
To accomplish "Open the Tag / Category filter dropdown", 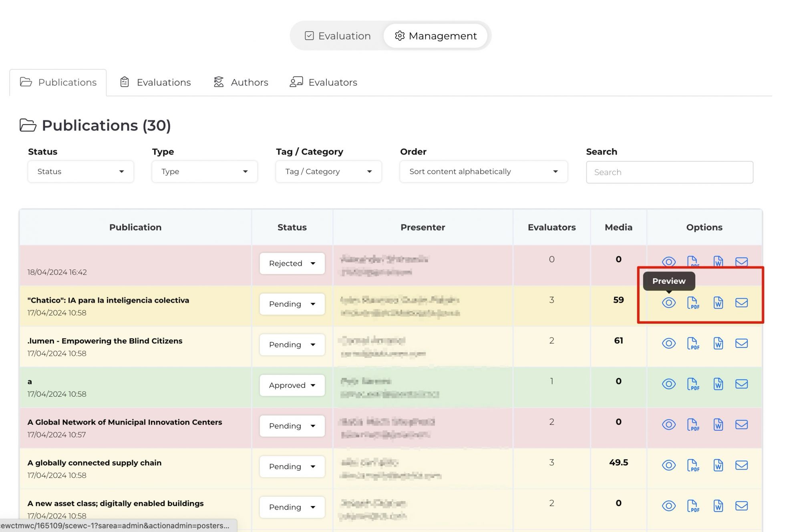I will point(328,172).
